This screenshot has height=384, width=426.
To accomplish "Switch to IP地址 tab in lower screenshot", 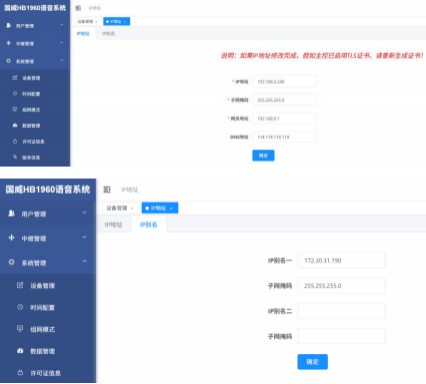I will (113, 225).
